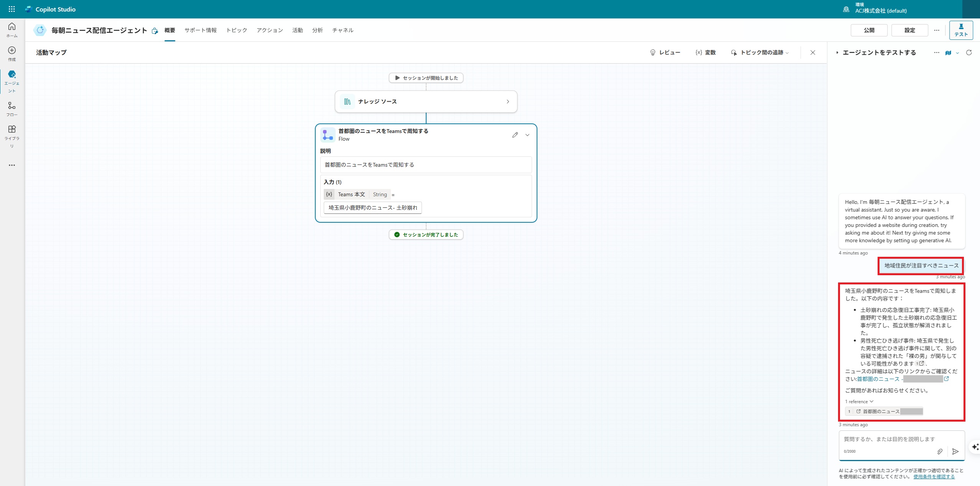This screenshot has width=980, height=486.
Task: Open the environment picker icon
Action: [846, 9]
